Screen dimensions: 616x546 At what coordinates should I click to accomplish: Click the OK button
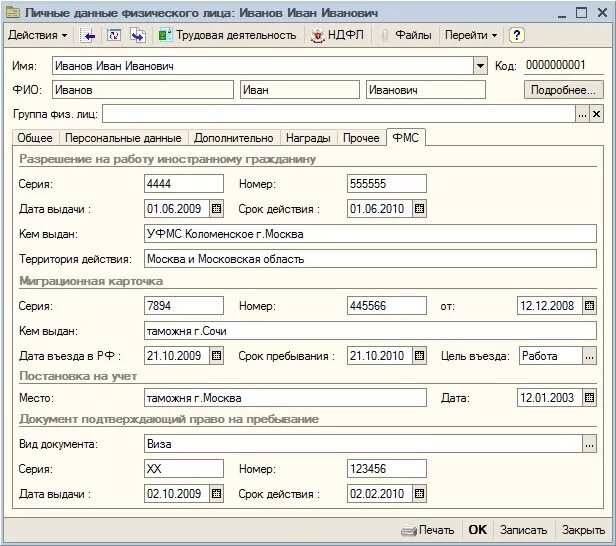point(477,530)
